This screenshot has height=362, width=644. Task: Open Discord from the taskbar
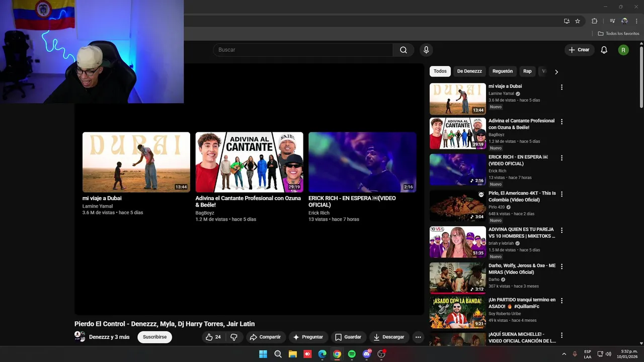pos(367,354)
